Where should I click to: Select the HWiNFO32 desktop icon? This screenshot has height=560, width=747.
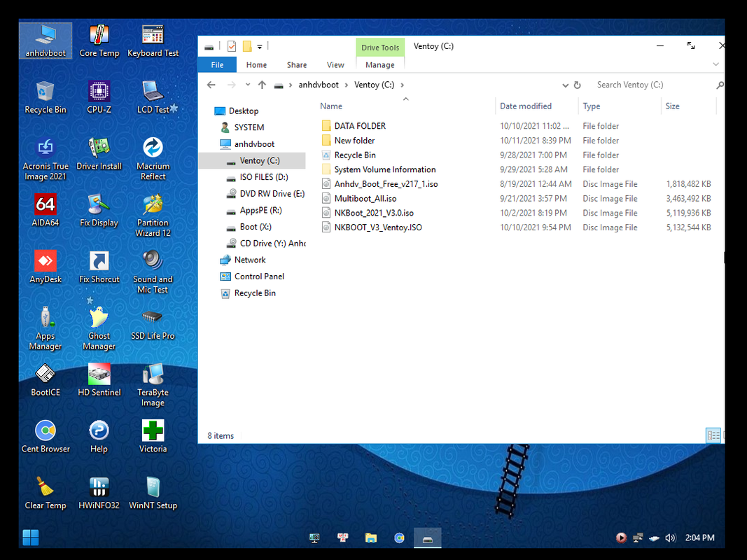coord(99,493)
